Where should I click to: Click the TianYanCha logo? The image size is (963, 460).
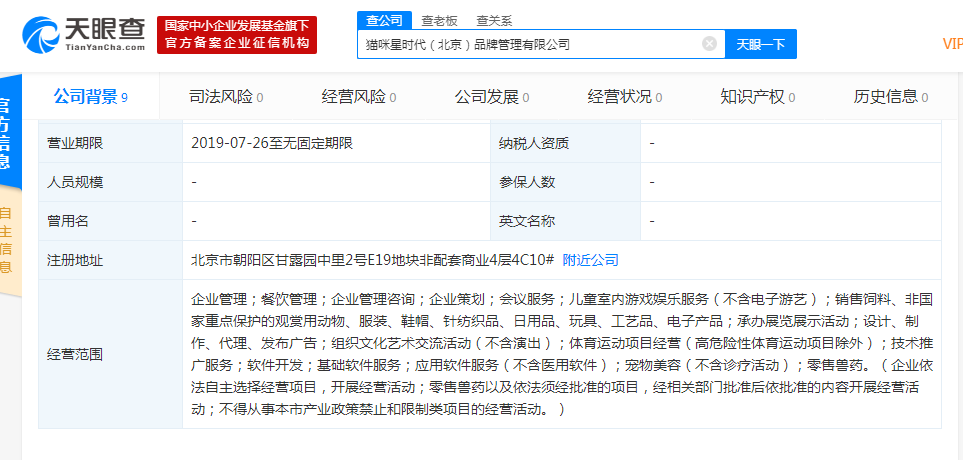pos(84,34)
